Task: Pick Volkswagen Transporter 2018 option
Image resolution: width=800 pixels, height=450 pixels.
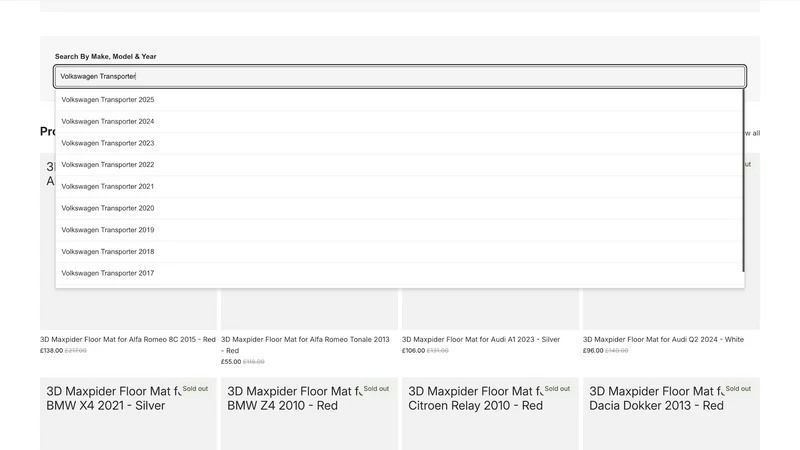Action: coord(399,252)
